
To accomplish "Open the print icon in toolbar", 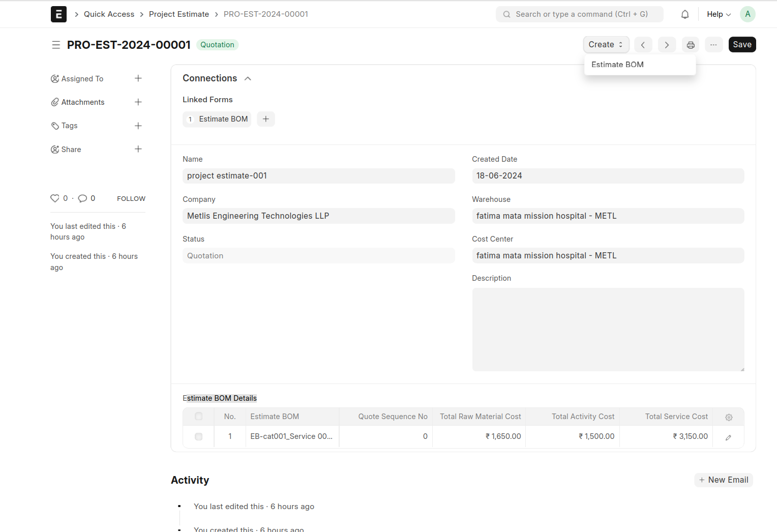I will pos(691,45).
